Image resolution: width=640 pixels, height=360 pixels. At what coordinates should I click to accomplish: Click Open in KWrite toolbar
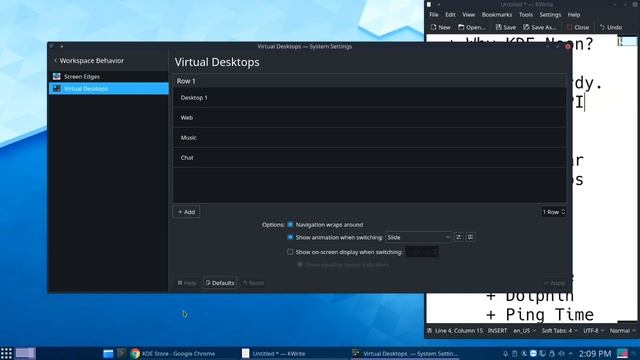pyautogui.click(x=472, y=27)
